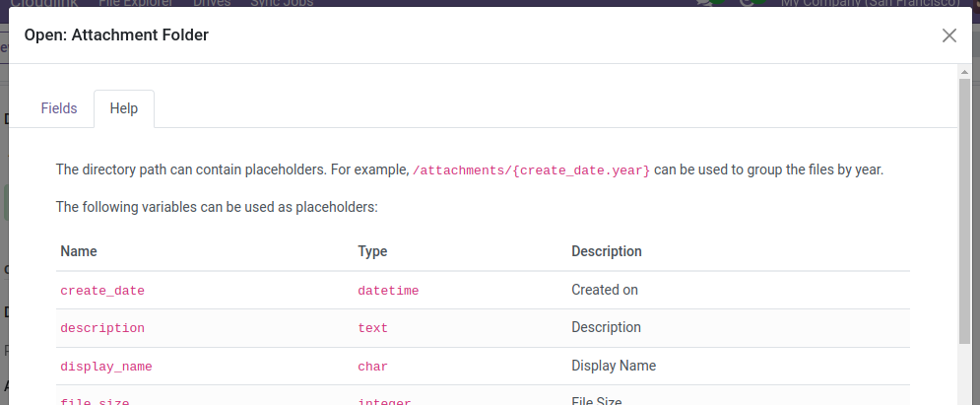Viewport: 980px width, 405px height.
Task: Click the 'Open: Attachment Folder' dialog title
Action: 116,35
